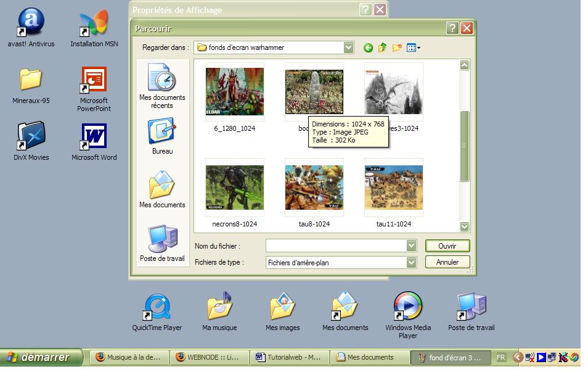Select the DivX Movies desktop icon
The width and height of the screenshot is (588, 372).
31,141
